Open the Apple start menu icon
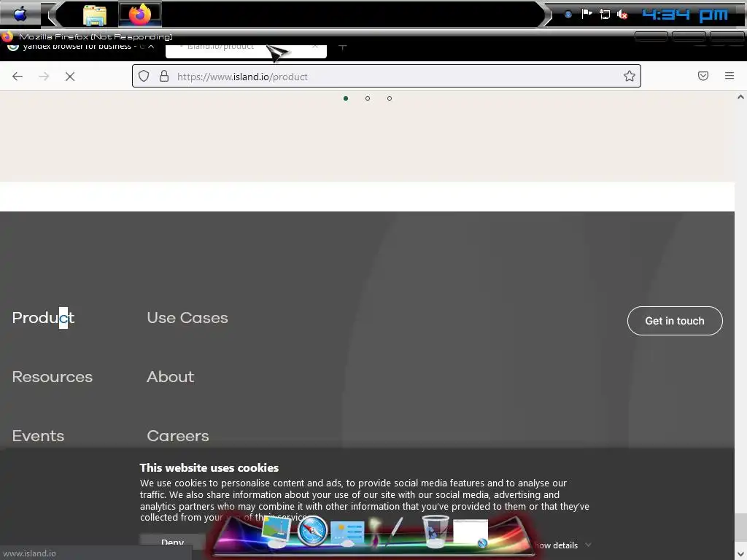The image size is (747, 560). (20, 15)
